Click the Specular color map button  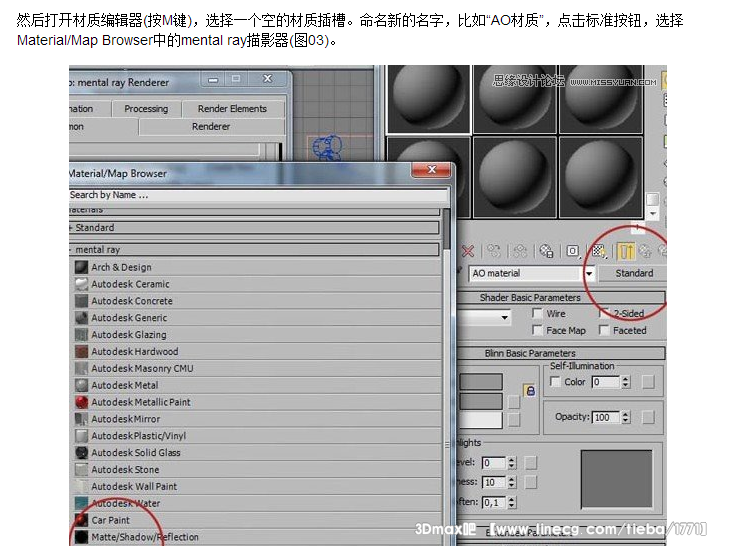514,420
